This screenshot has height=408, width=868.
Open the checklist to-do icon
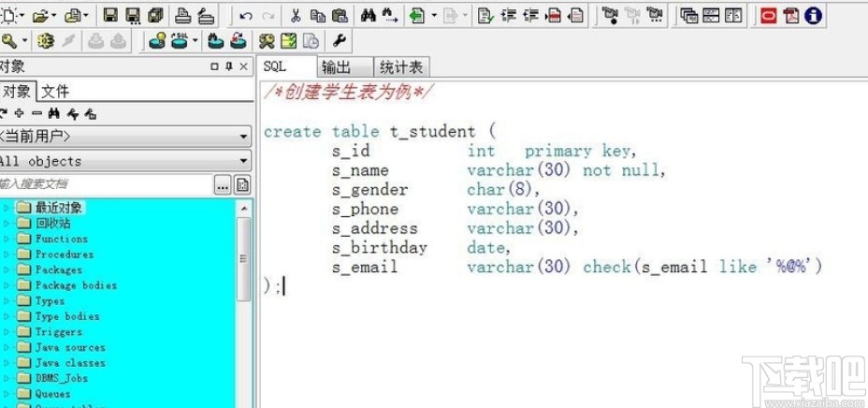point(288,41)
